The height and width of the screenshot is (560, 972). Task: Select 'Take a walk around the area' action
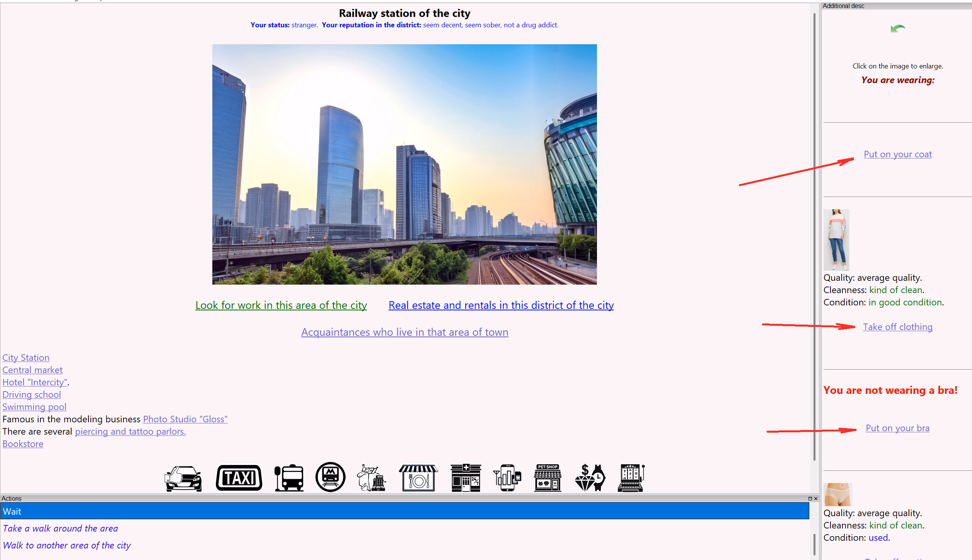60,528
